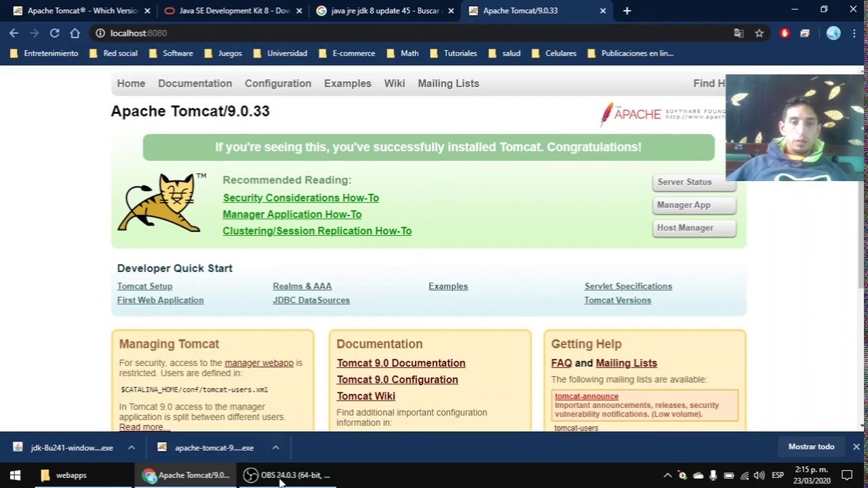Bookmark this page with the star icon
The height and width of the screenshot is (488, 868).
pyautogui.click(x=759, y=33)
